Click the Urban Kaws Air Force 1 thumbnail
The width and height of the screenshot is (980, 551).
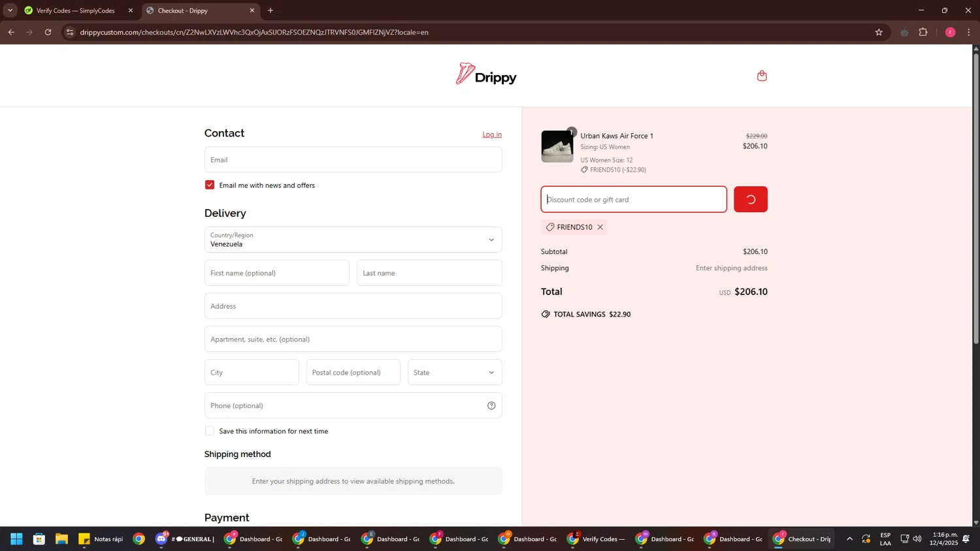(x=557, y=146)
